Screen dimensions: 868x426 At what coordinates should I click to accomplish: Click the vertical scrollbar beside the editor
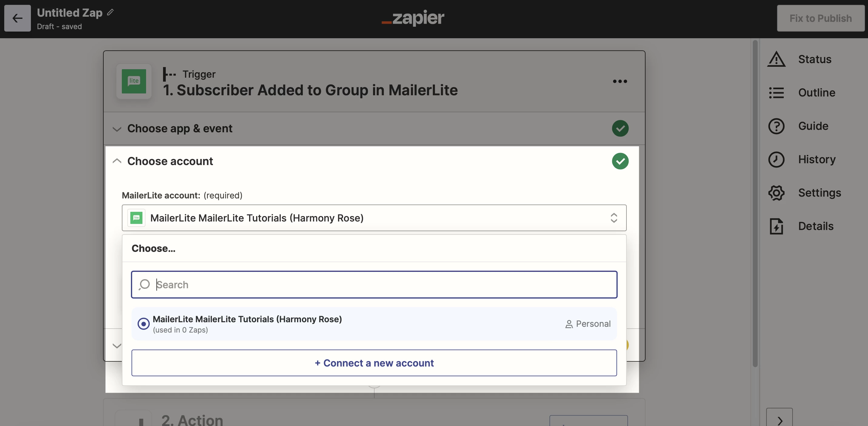(x=755, y=203)
